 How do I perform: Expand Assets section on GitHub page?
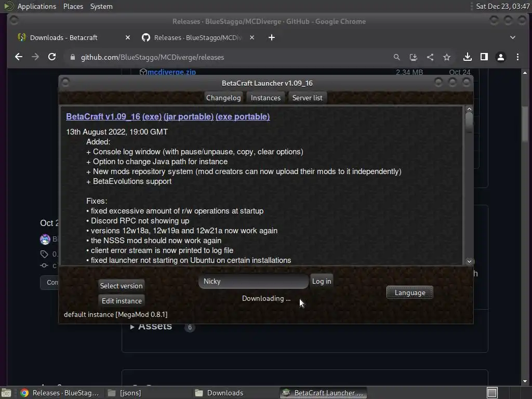[x=151, y=326]
